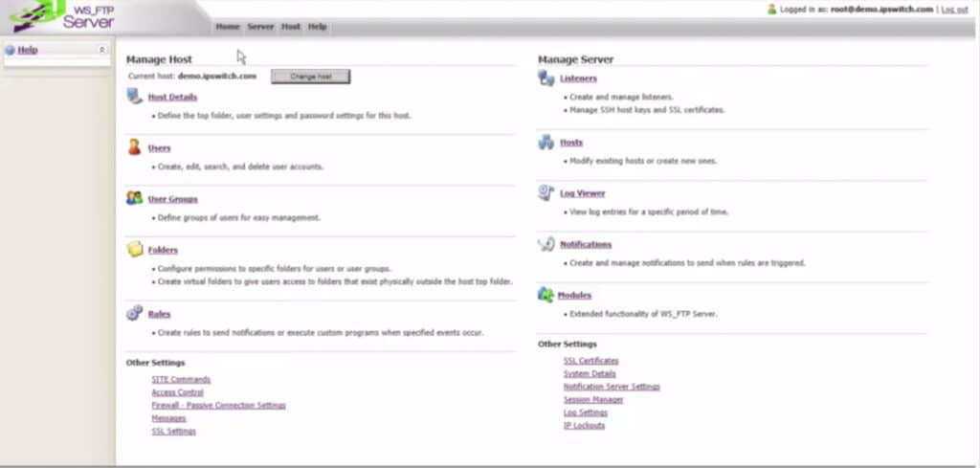Click the User Groups icon
This screenshot has height=468, width=980.
click(134, 198)
